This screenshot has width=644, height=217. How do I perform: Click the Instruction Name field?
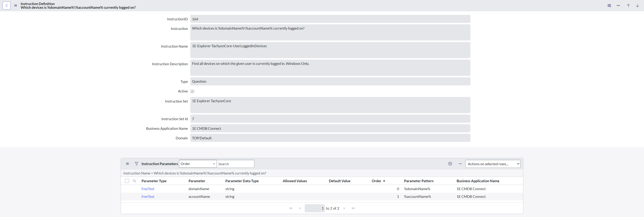tap(330, 50)
